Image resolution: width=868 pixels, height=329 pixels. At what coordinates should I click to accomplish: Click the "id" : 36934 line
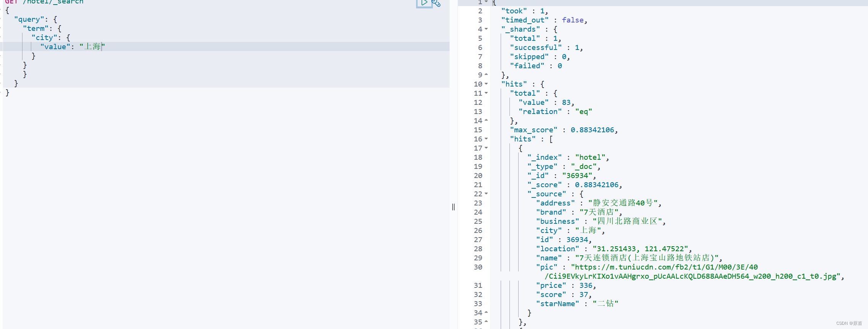click(x=564, y=239)
